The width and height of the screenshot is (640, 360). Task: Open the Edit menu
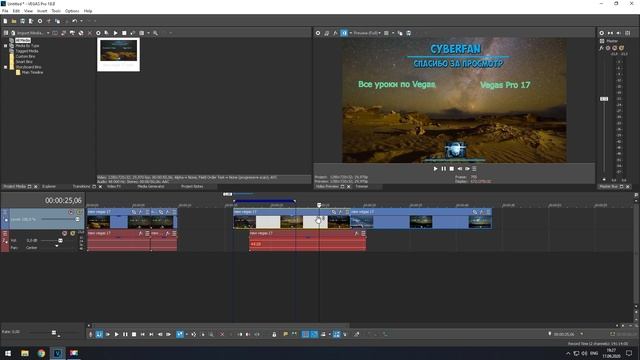click(16, 11)
